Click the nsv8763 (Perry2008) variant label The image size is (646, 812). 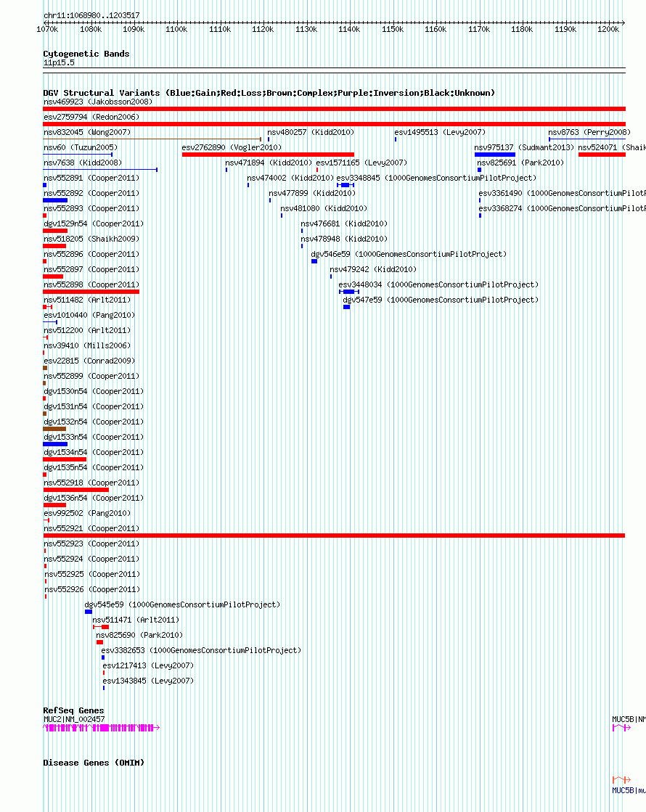(x=589, y=133)
